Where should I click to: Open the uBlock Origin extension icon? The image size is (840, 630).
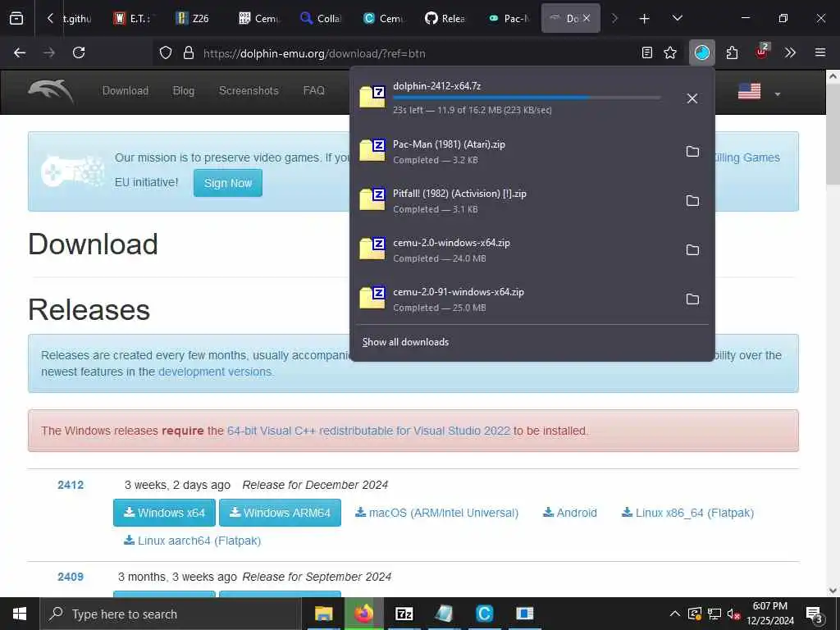point(762,52)
